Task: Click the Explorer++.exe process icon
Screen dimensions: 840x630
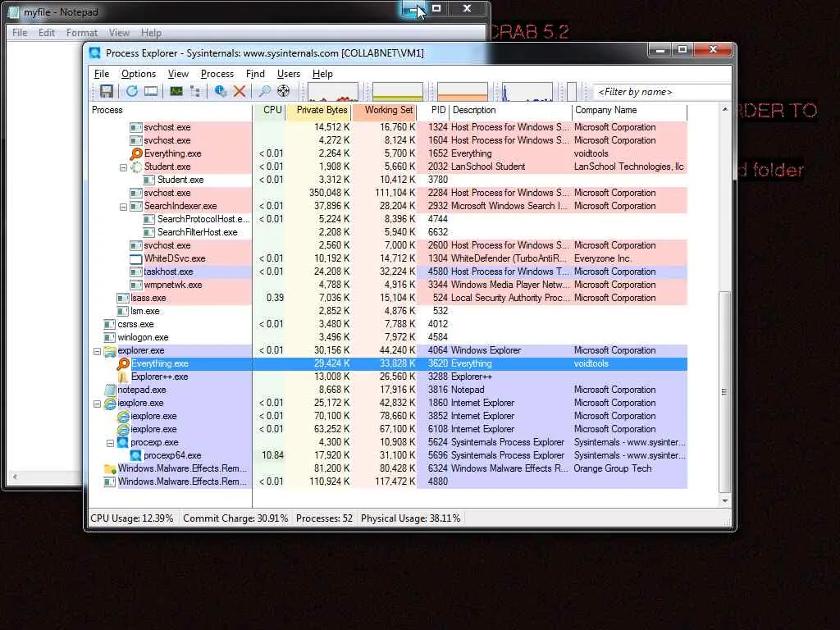Action: pyautogui.click(x=123, y=377)
